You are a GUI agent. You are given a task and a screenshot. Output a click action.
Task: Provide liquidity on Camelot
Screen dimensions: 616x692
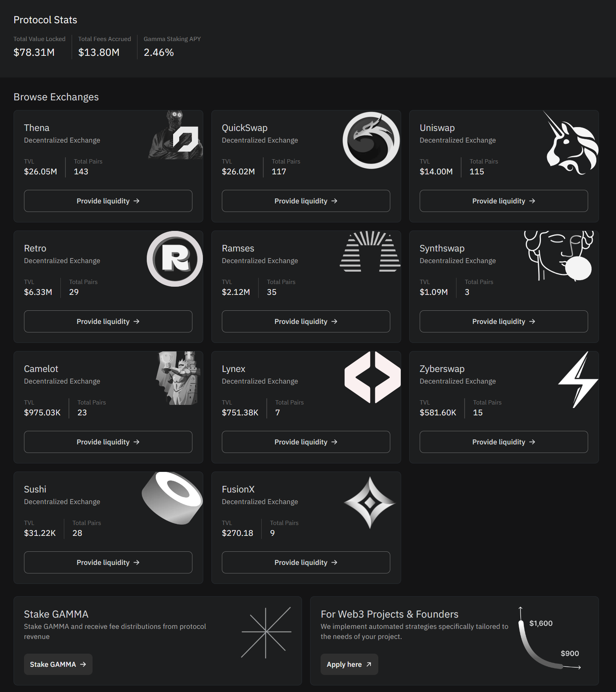point(108,442)
